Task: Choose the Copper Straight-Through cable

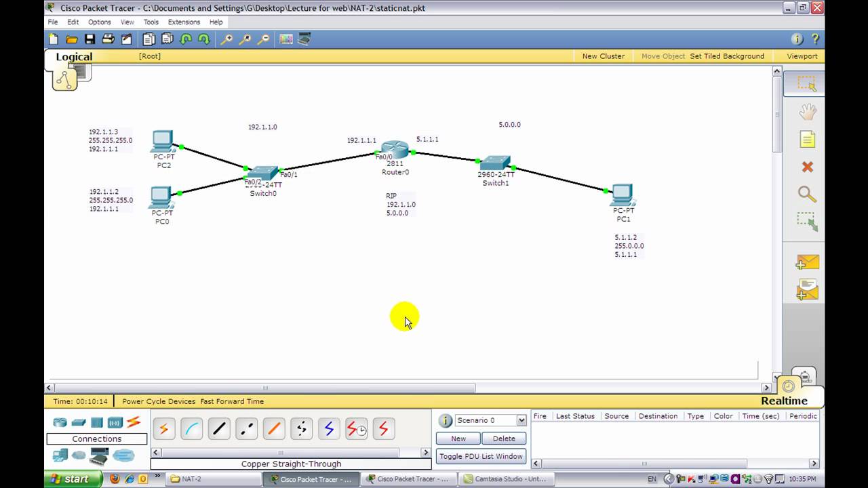Action: [219, 428]
